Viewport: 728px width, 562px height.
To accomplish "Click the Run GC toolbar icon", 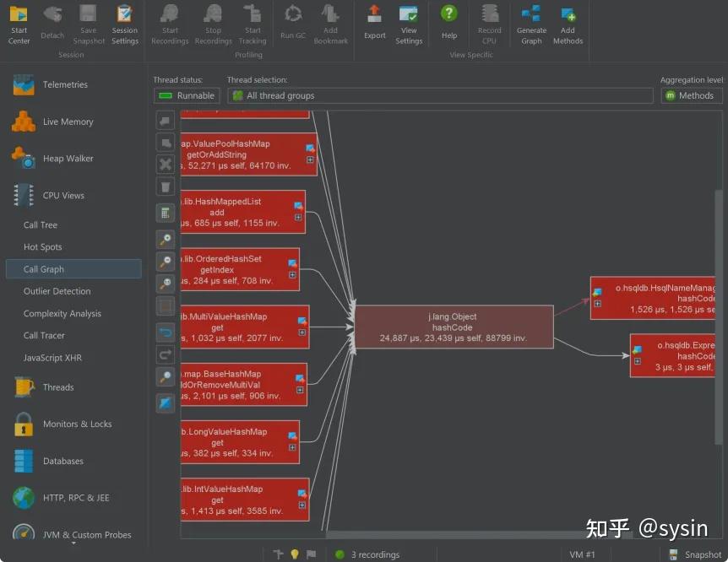I will [x=292, y=23].
